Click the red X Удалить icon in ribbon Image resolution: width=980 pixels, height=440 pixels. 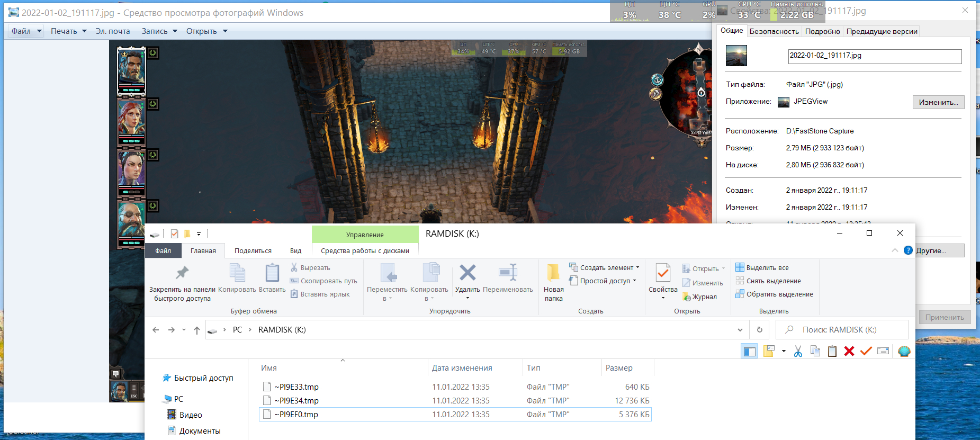pos(467,272)
